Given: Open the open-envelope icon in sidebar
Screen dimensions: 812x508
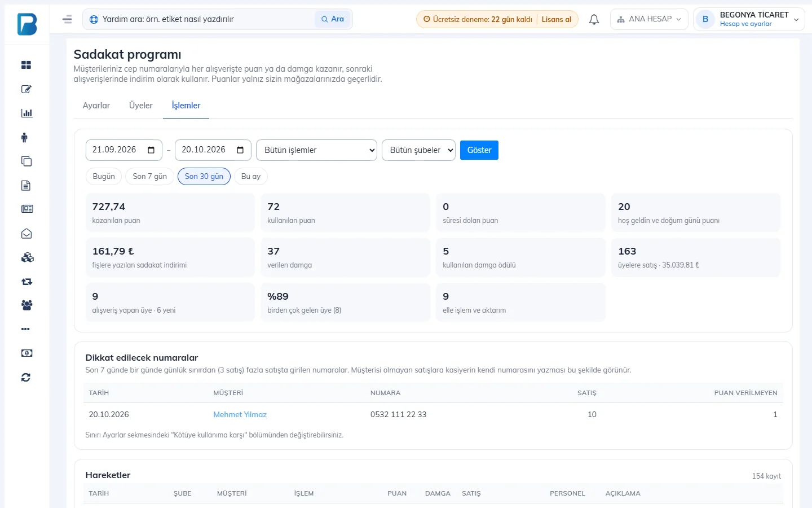Looking at the screenshot, I should pyautogui.click(x=27, y=234).
